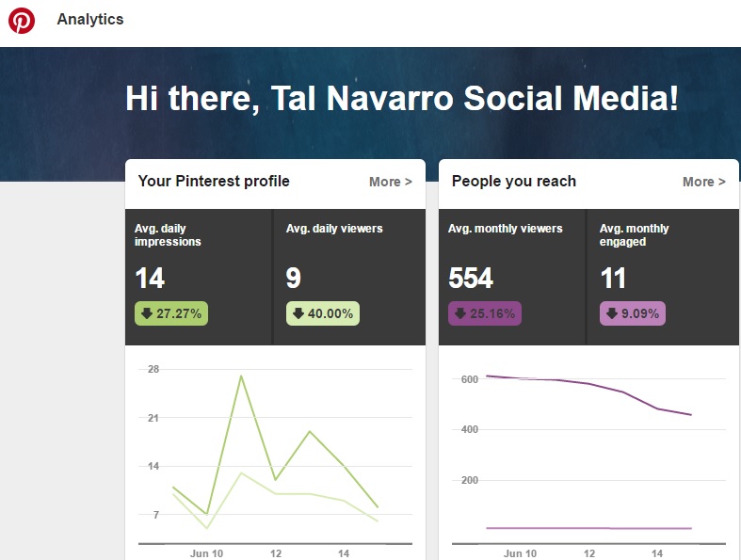Click the Your Pinterest profile heading
Screen dimensions: 741x560
214,181
